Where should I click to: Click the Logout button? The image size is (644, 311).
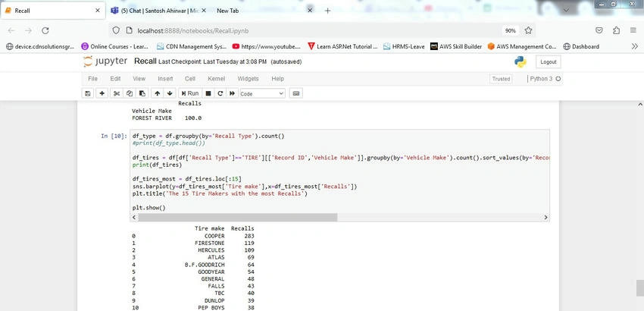point(549,61)
